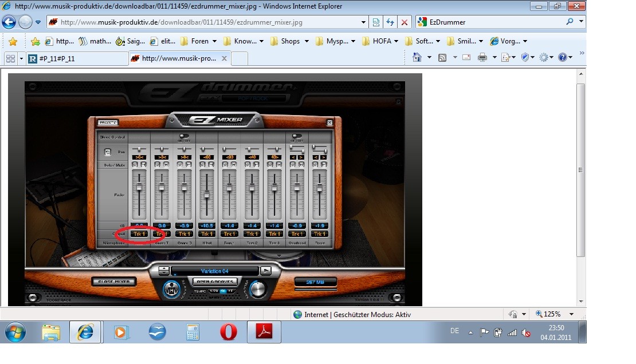636x364 pixels.
Task: Open the tab list dropdown arrow
Action: tap(22, 58)
